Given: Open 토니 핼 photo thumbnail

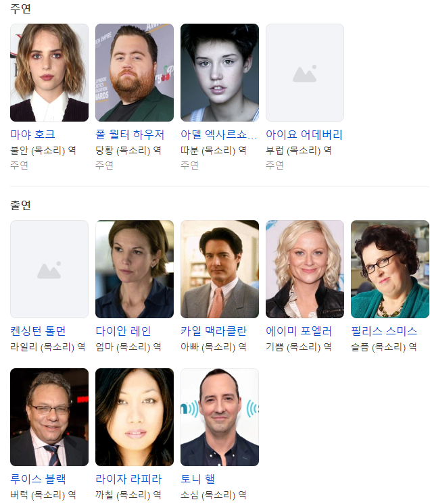Looking at the screenshot, I should [220, 417].
